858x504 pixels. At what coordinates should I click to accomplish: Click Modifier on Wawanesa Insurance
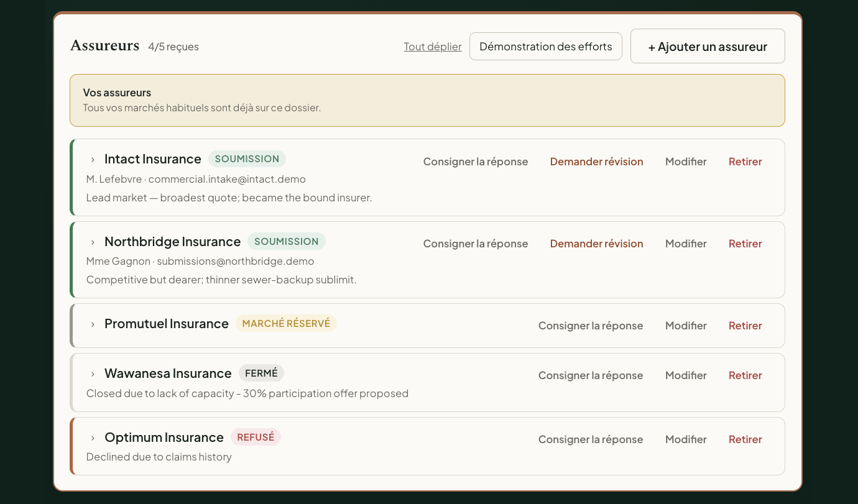[686, 375]
